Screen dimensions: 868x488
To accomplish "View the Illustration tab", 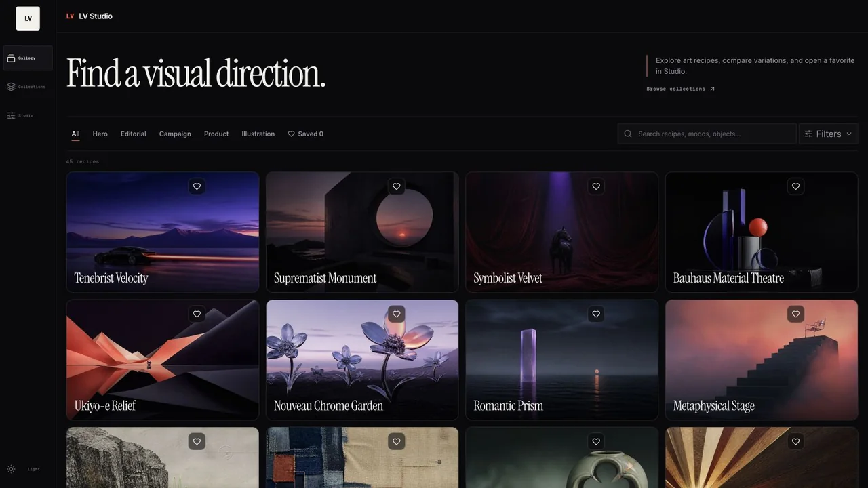I will [x=258, y=134].
